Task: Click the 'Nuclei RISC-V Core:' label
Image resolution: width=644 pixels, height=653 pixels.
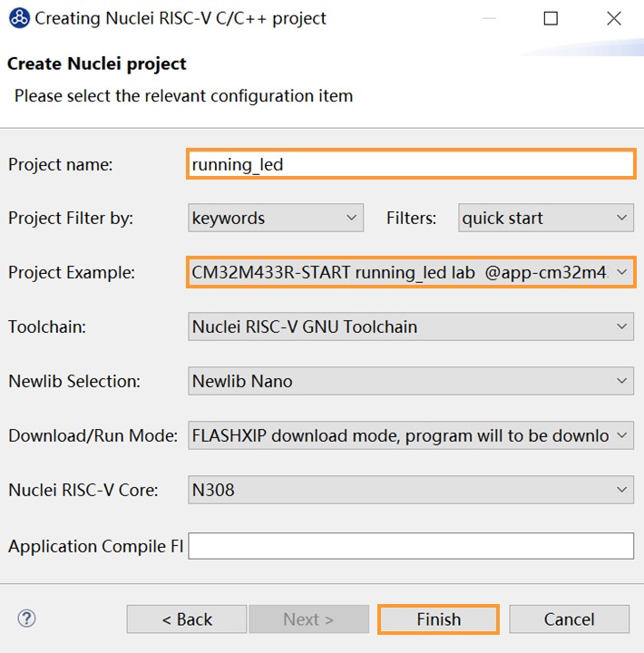Action: pyautogui.click(x=83, y=490)
